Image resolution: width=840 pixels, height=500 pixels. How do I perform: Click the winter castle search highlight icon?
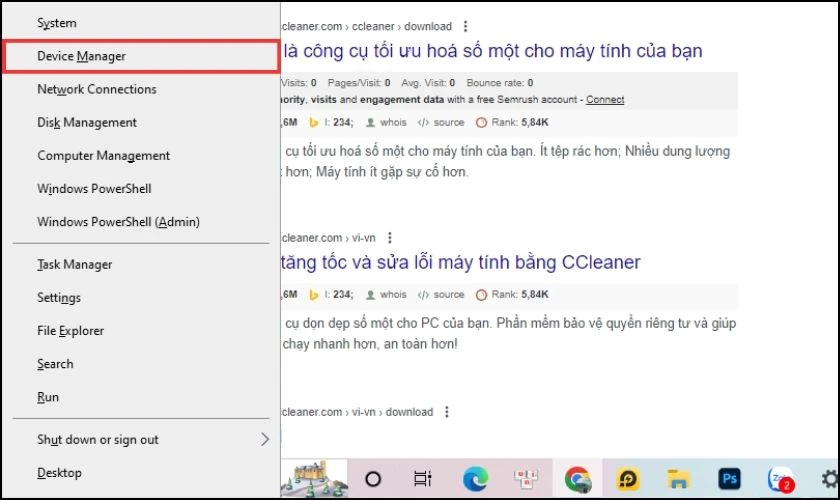tap(314, 479)
